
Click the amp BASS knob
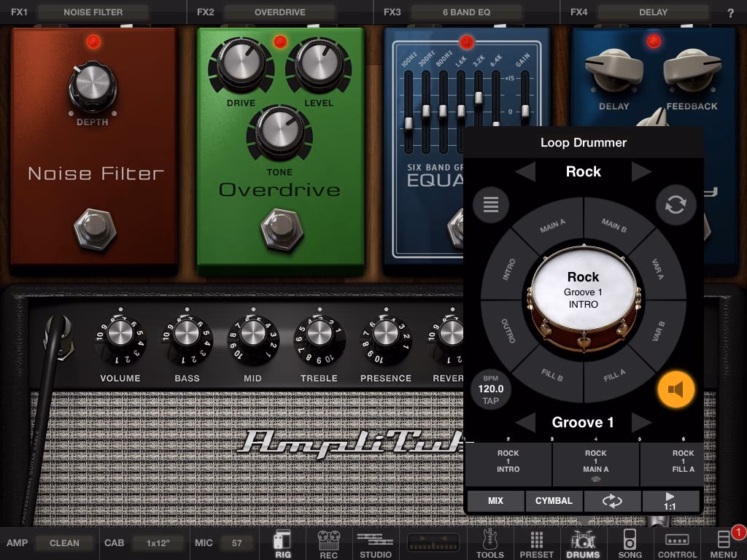187,332
